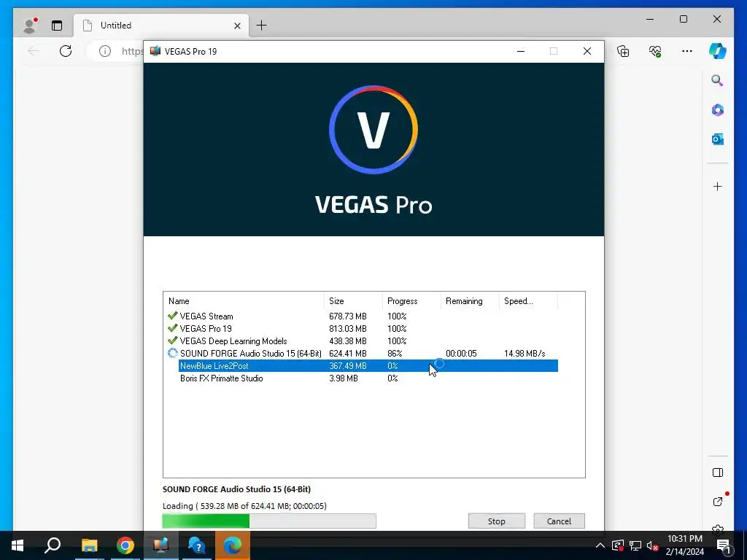Image resolution: width=747 pixels, height=560 pixels.
Task: Click the 14.98 MB/s speed value
Action: point(525,354)
